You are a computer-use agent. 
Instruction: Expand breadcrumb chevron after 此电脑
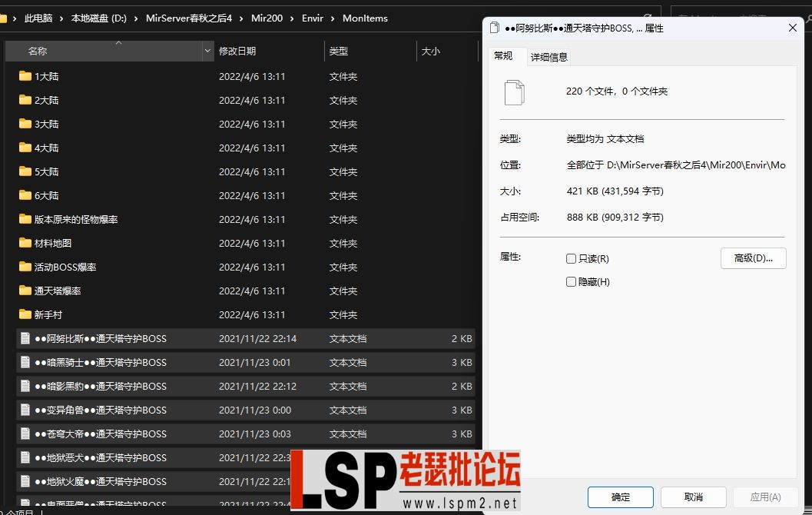tap(61, 18)
